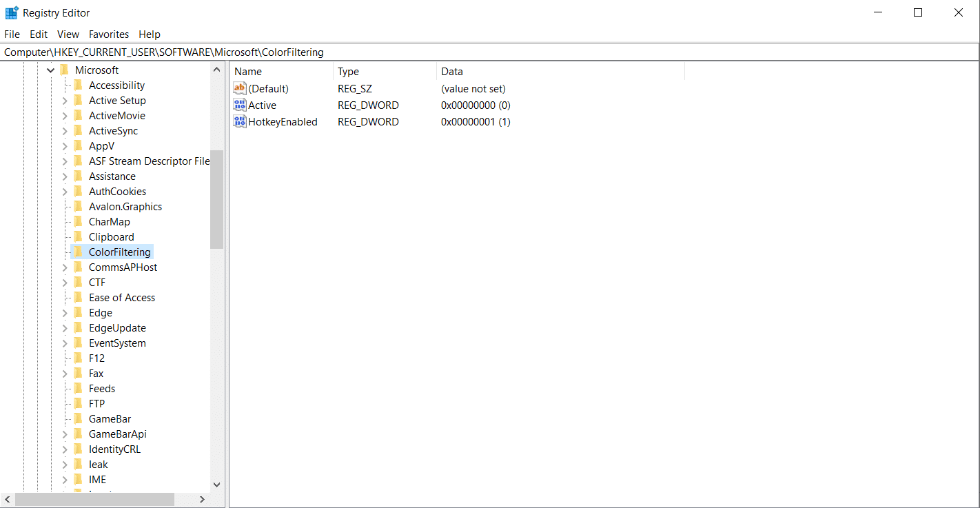Sort values by Data column header
980x508 pixels.
tap(560, 72)
